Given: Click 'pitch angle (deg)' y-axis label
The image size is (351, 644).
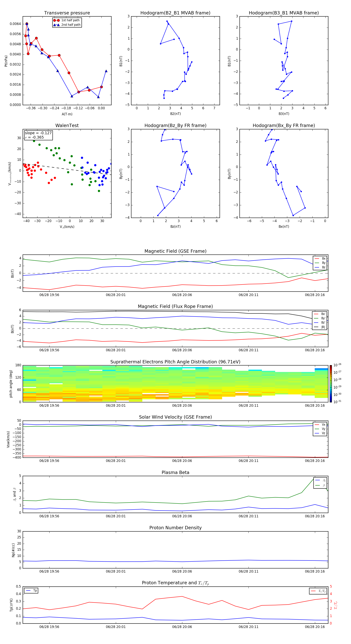Looking at the screenshot, I should tap(11, 384).
